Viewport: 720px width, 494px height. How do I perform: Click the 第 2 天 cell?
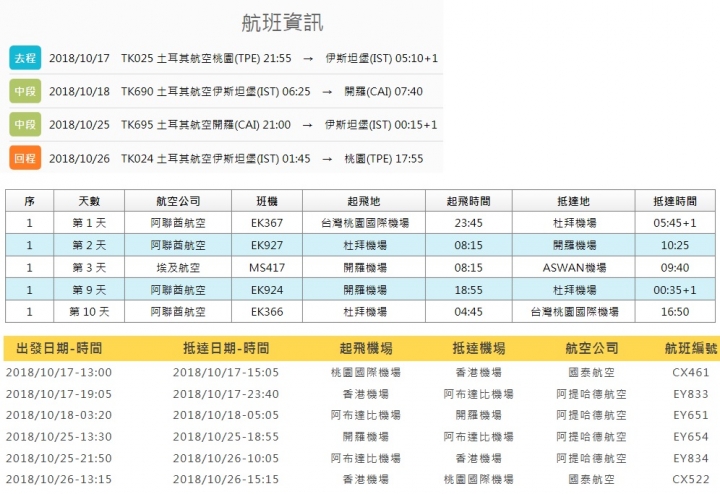click(89, 245)
